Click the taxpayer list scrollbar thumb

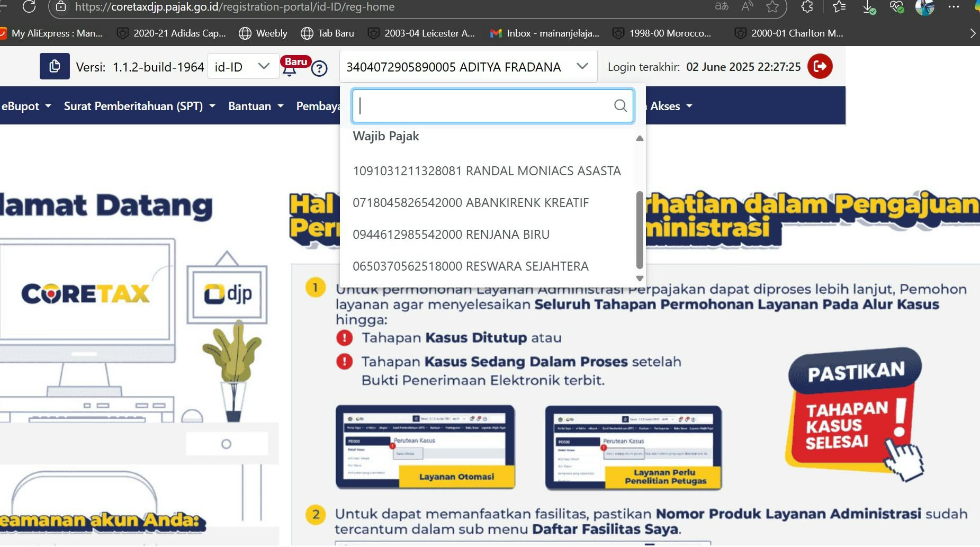tap(640, 230)
